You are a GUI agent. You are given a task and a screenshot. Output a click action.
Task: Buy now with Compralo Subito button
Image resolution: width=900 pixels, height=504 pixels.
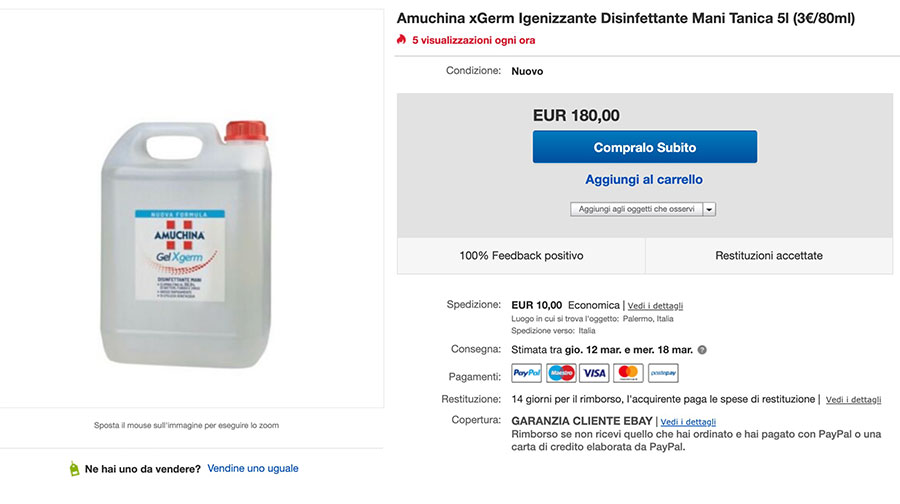tap(645, 147)
